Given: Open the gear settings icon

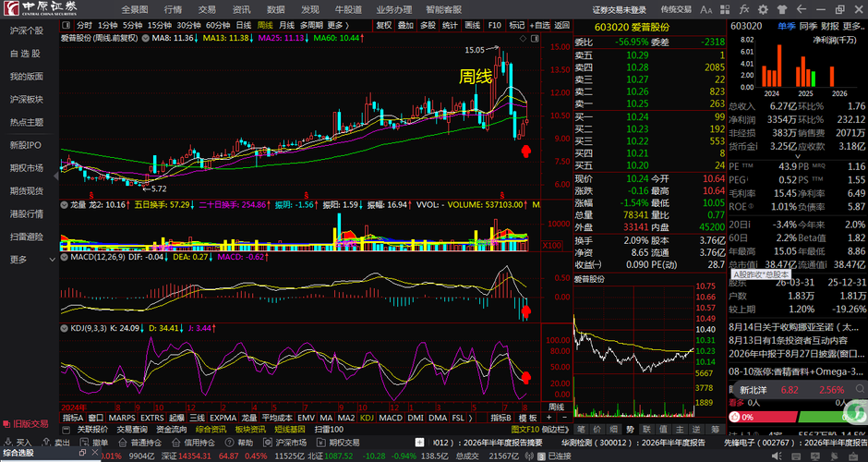Looking at the screenshot, I should (x=763, y=9).
